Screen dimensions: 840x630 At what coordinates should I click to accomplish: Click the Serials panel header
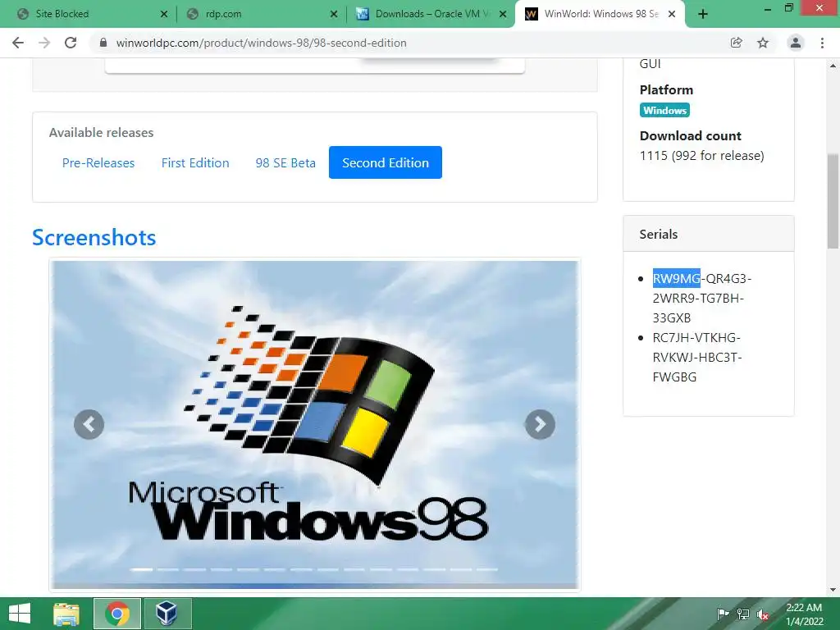709,234
